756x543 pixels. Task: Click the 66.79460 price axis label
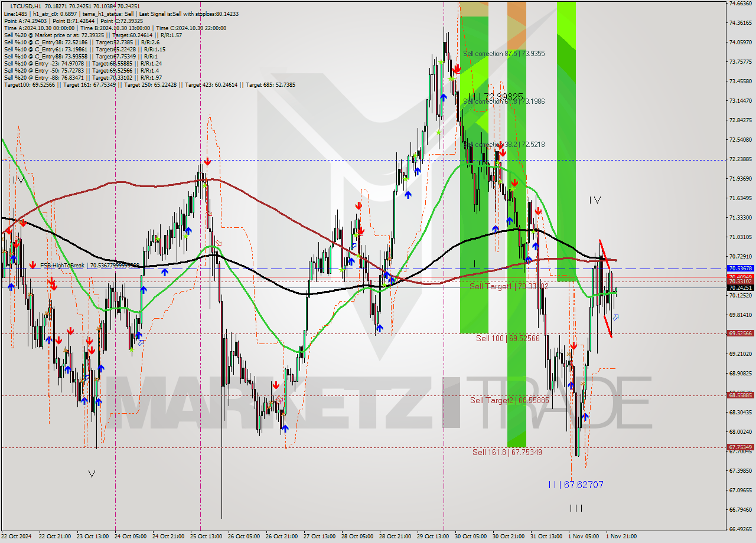point(740,509)
